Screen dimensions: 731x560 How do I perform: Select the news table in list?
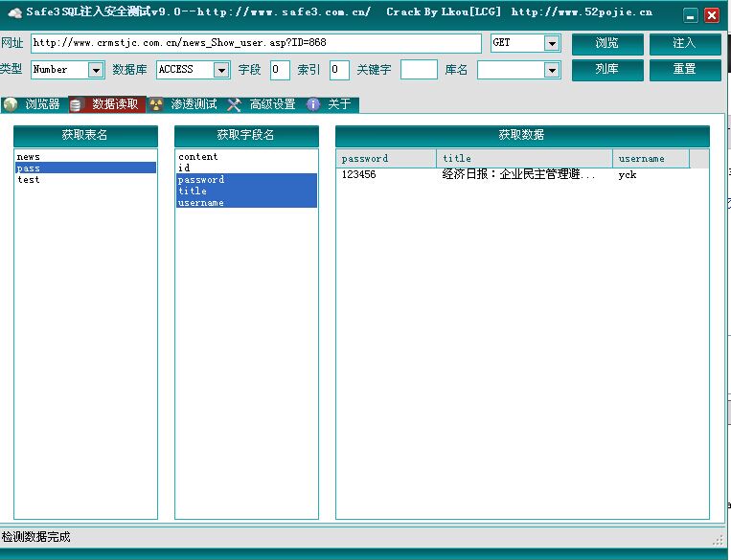point(86,157)
